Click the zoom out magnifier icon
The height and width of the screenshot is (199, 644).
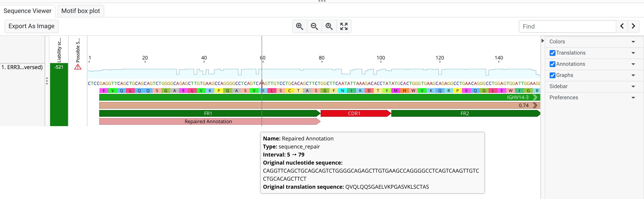(x=314, y=26)
